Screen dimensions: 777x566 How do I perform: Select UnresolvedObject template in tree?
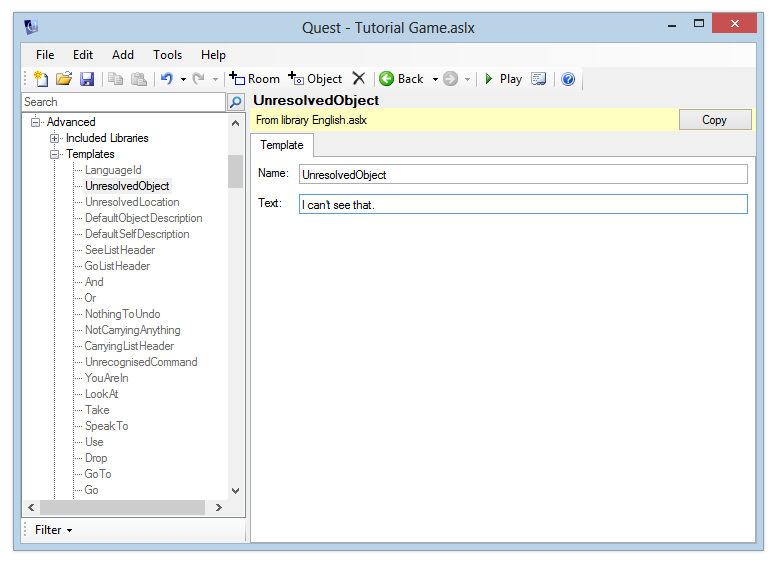127,186
